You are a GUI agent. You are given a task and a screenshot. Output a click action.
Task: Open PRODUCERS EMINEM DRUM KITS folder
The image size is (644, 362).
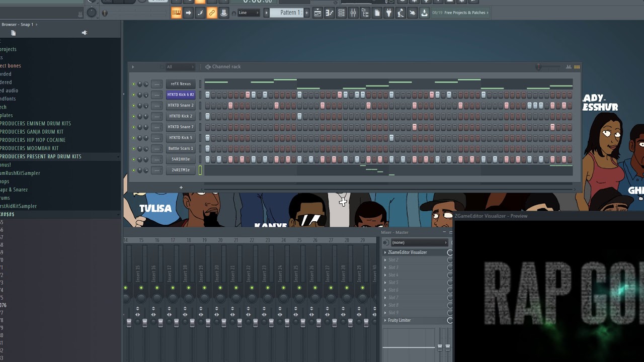[35, 123]
